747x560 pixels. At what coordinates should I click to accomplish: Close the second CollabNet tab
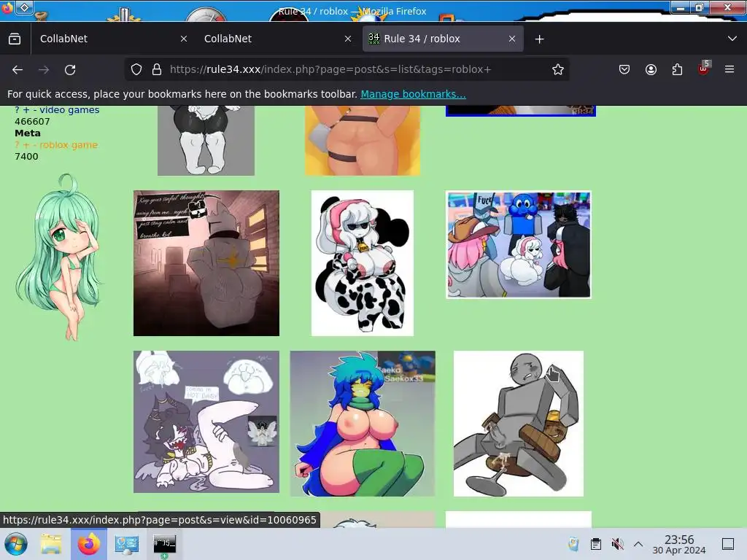click(x=348, y=39)
